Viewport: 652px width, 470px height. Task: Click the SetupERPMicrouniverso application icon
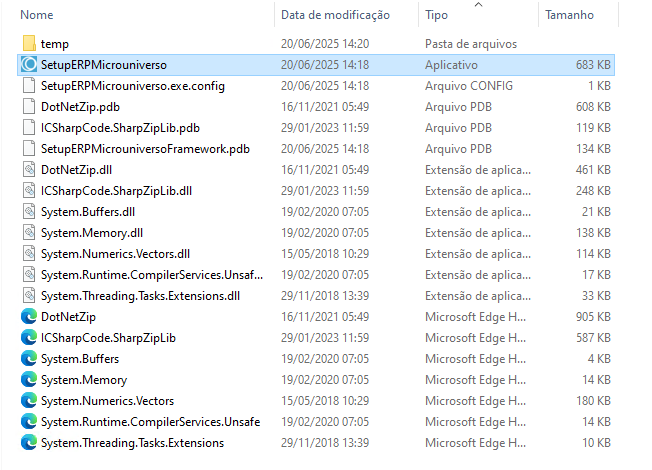tap(29, 64)
